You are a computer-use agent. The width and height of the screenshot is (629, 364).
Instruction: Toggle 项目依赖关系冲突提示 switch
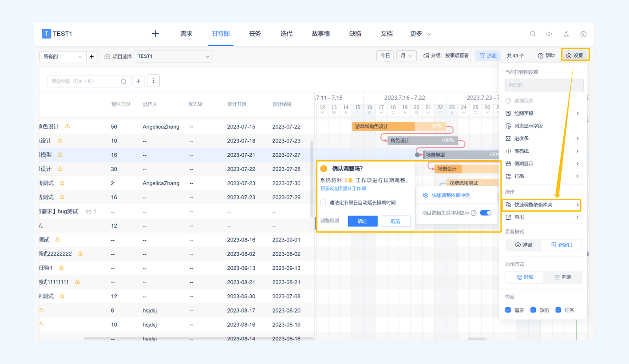pyautogui.click(x=486, y=213)
